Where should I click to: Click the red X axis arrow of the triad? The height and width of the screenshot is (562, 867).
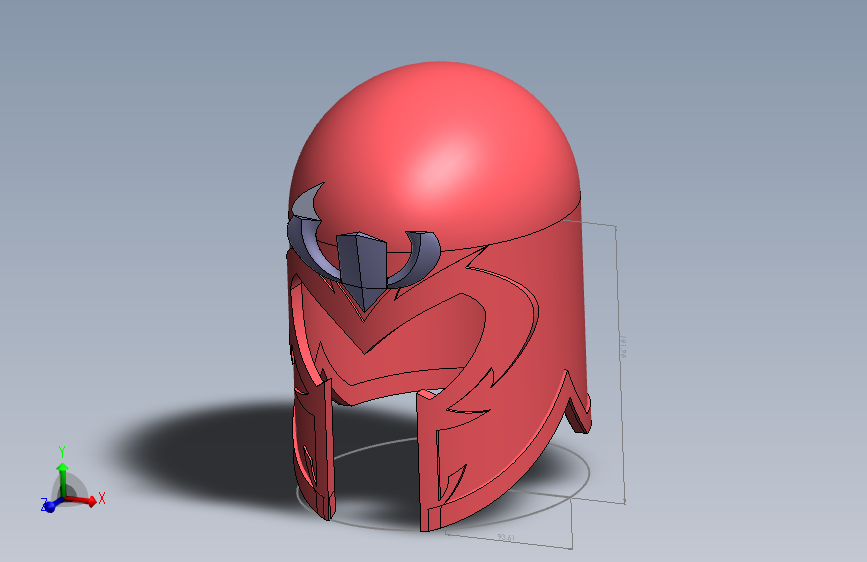(x=81, y=501)
